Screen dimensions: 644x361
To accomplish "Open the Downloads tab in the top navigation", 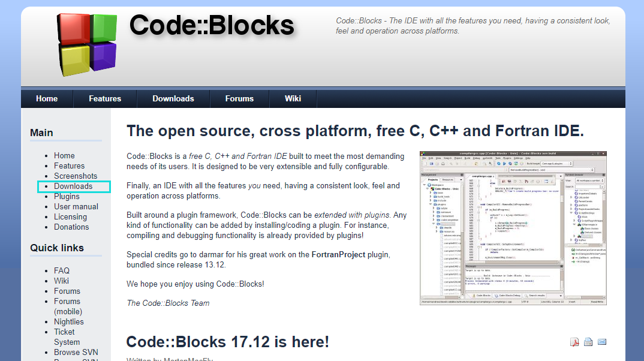I will pos(173,98).
